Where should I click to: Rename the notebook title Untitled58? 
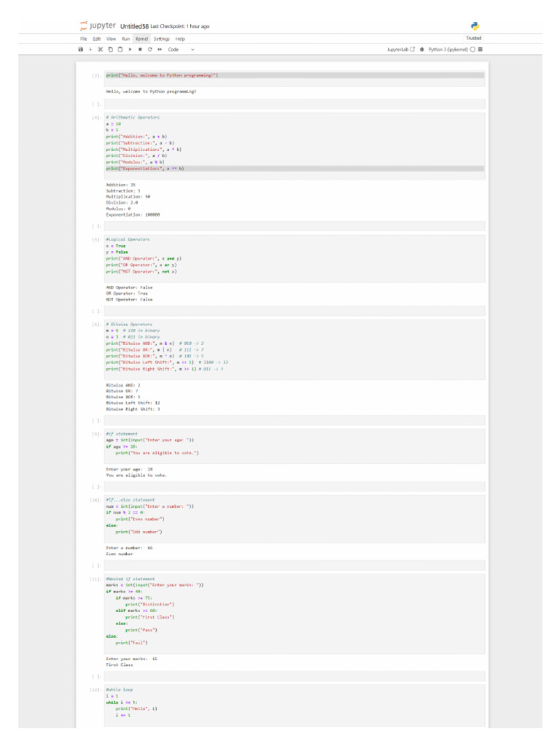coord(134,26)
